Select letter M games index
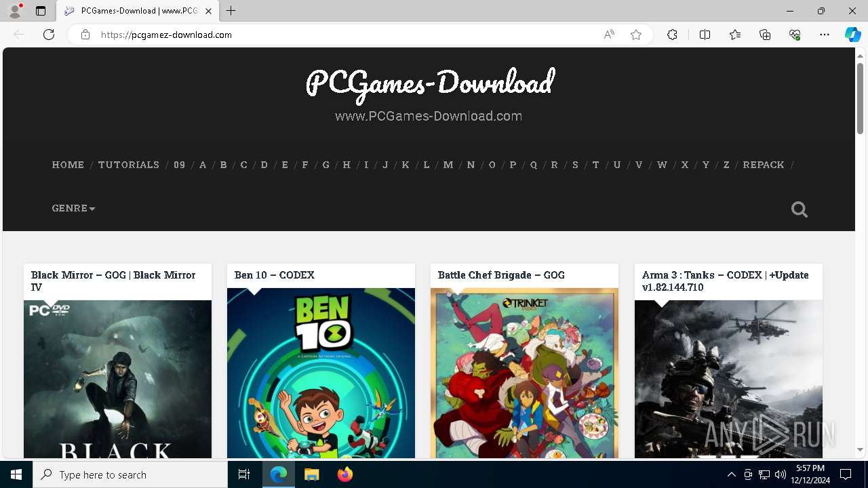 pos(448,165)
